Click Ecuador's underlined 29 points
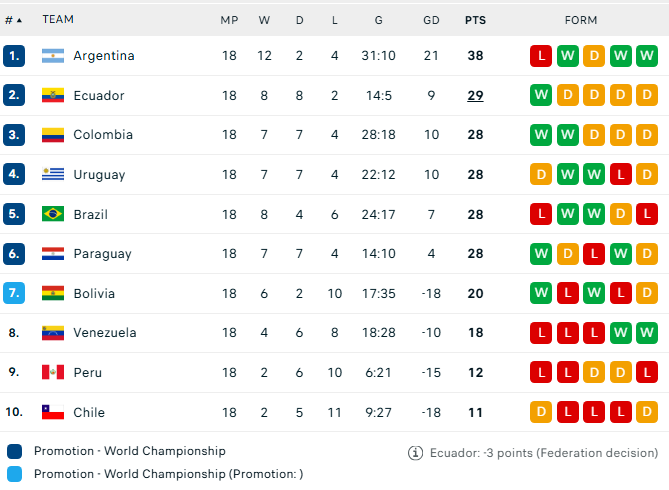This screenshot has height=490, width=669. (475, 96)
